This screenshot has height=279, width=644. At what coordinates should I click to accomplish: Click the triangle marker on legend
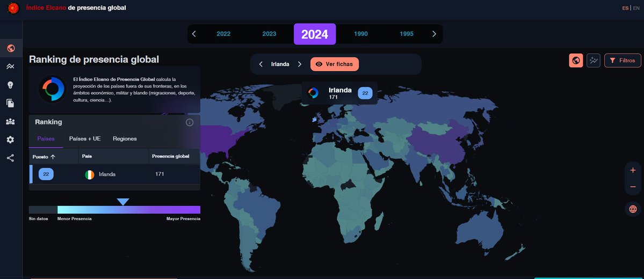(123, 202)
